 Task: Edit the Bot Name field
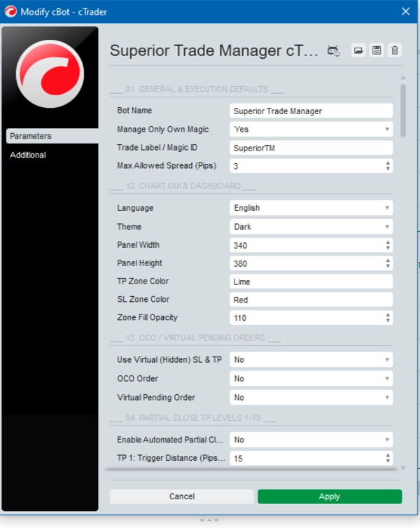tap(311, 111)
